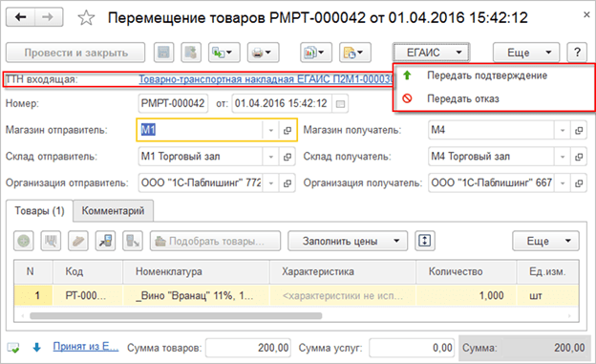Switch to Товары (1) tab
The width and height of the screenshot is (596, 364).
click(x=39, y=211)
